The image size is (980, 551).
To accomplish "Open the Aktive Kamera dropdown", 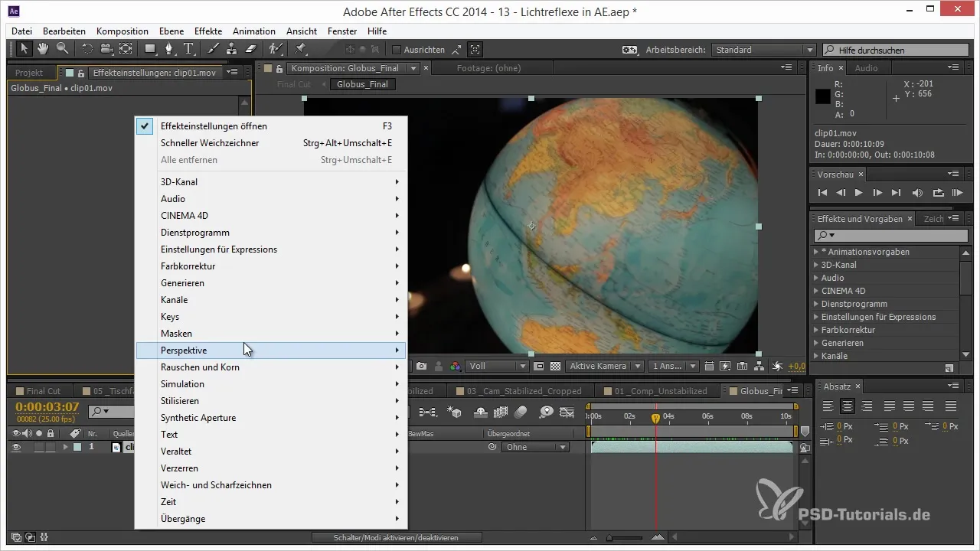I will [604, 367].
